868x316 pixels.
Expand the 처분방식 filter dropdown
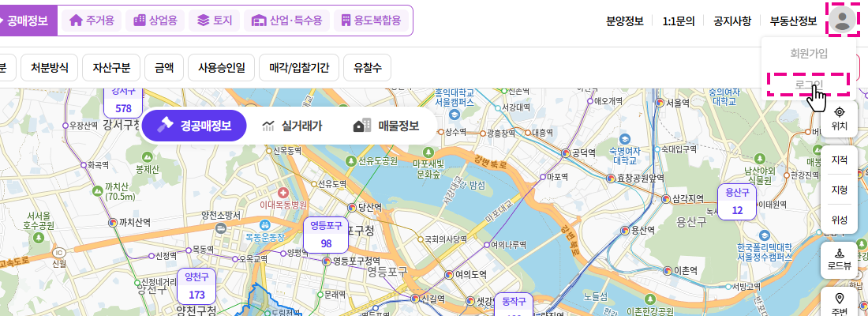pyautogui.click(x=50, y=68)
